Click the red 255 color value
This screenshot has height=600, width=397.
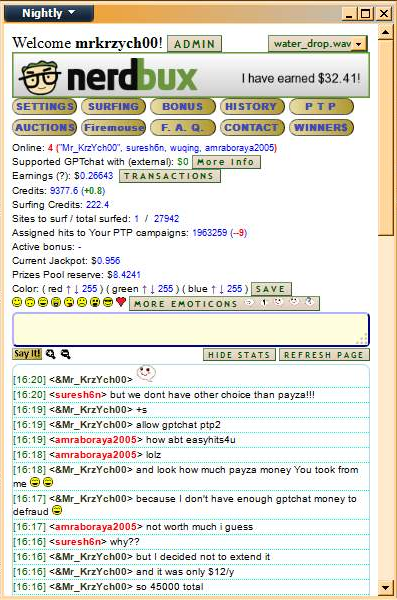tap(90, 289)
